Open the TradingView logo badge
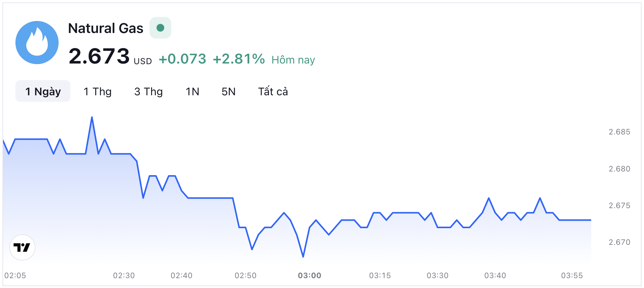This screenshot has width=644, height=288. point(22,247)
